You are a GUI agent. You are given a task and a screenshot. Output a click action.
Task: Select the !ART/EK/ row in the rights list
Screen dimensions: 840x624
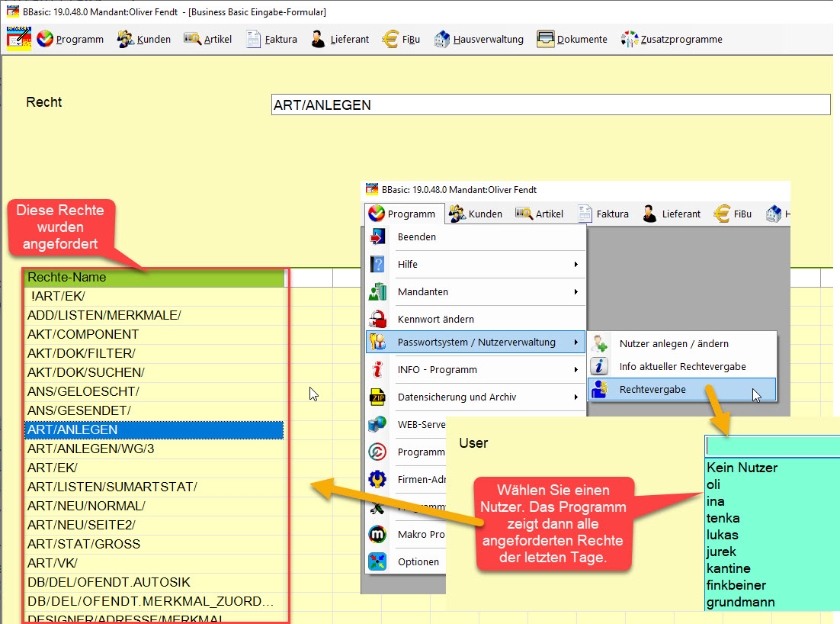[x=154, y=296]
